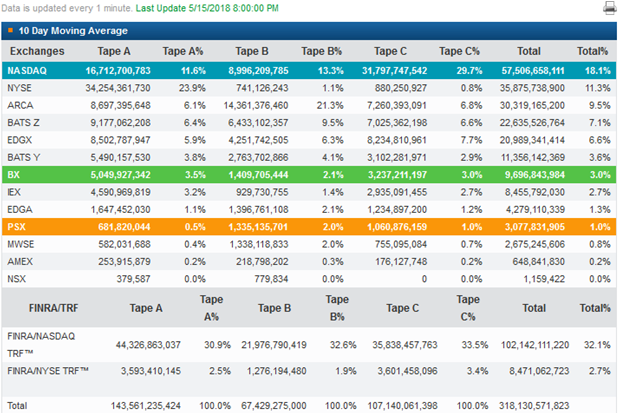Click the printer icon
The height and width of the screenshot is (413, 619).
tap(610, 8)
